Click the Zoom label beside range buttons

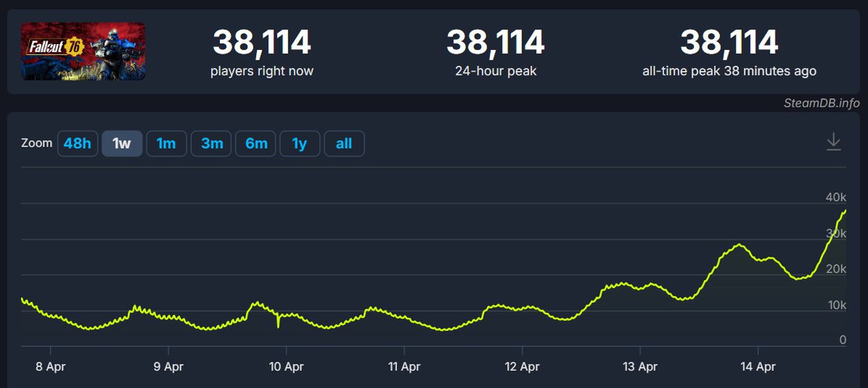click(37, 143)
